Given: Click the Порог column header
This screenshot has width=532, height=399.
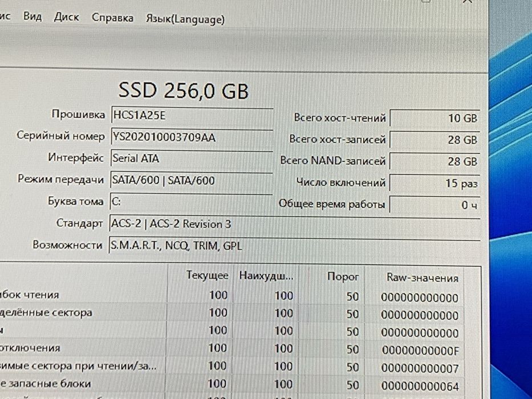Looking at the screenshot, I should click(343, 277).
